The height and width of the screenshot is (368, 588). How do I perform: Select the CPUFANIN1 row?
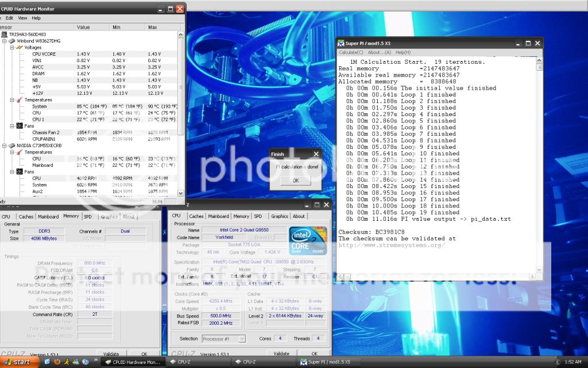(89, 139)
